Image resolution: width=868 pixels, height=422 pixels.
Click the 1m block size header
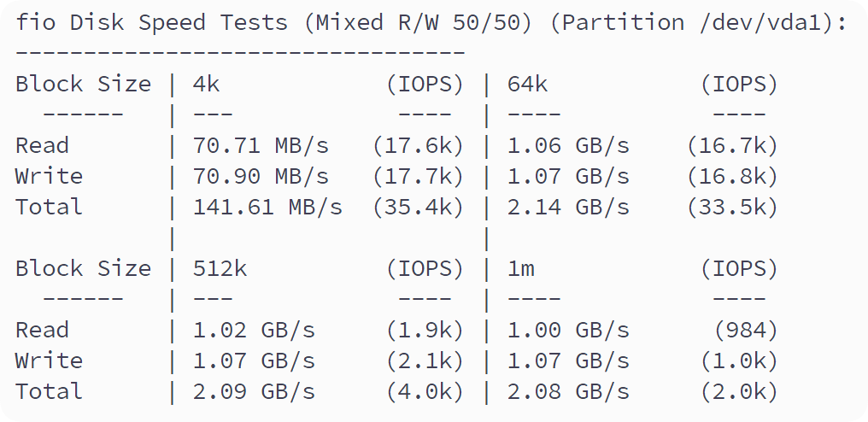coord(520,268)
